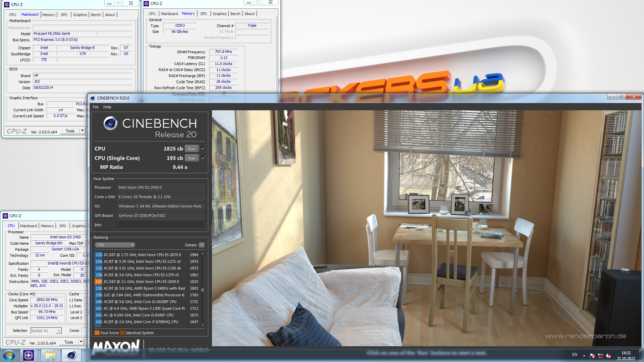Switch to SPD tab in Memory CPU-Z window
The width and height of the screenshot is (644, 362).
[203, 14]
